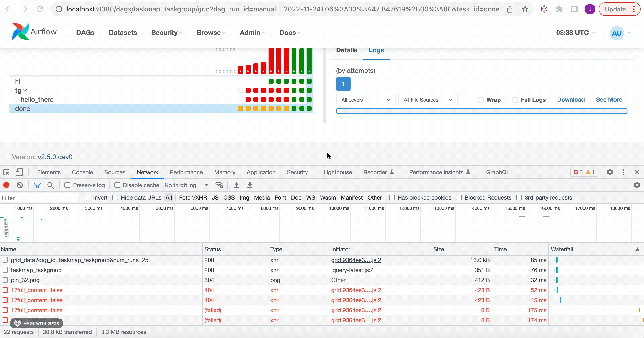Open the network request filter funnel icon
The width and height of the screenshot is (644, 338).
[x=37, y=185]
